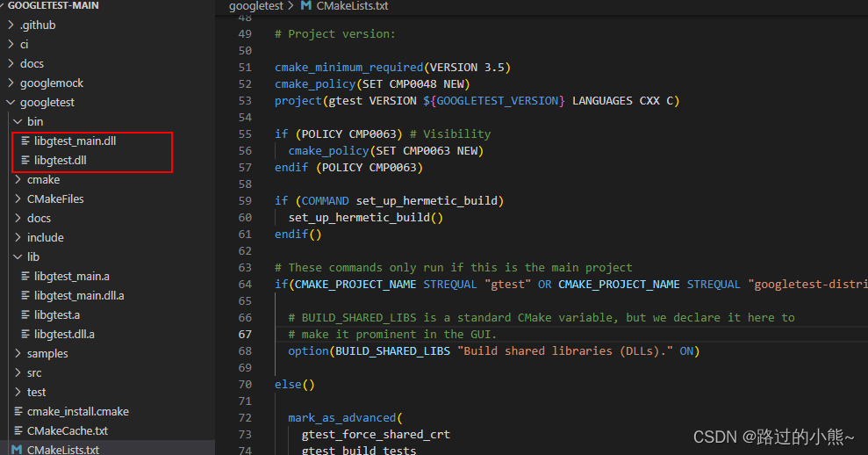Open libgtest.a in the lib folder
Viewport: 868px width, 455px height.
click(57, 314)
